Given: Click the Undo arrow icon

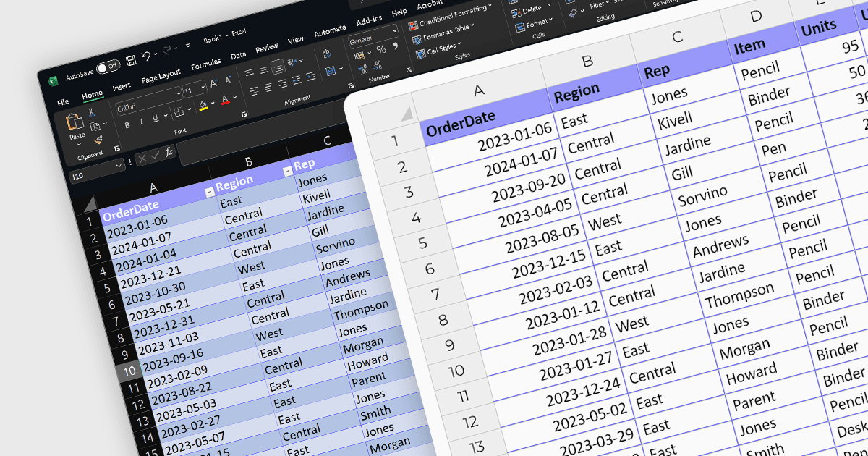Looking at the screenshot, I should click(146, 56).
